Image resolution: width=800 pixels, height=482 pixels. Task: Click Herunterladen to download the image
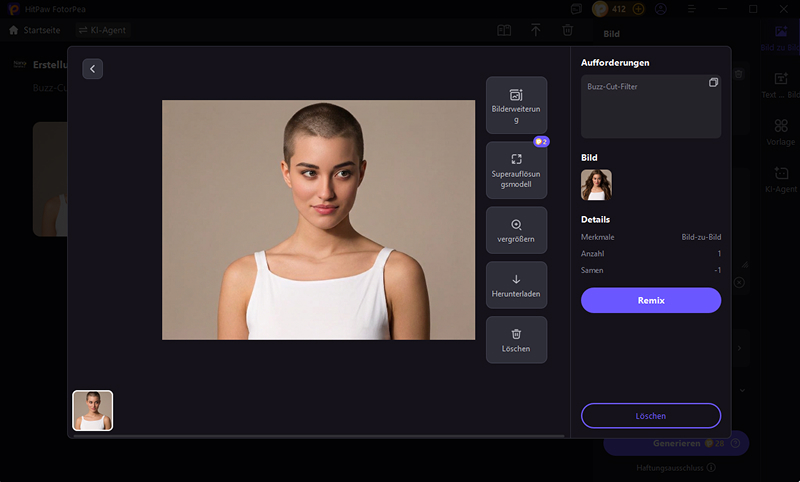[516, 285]
